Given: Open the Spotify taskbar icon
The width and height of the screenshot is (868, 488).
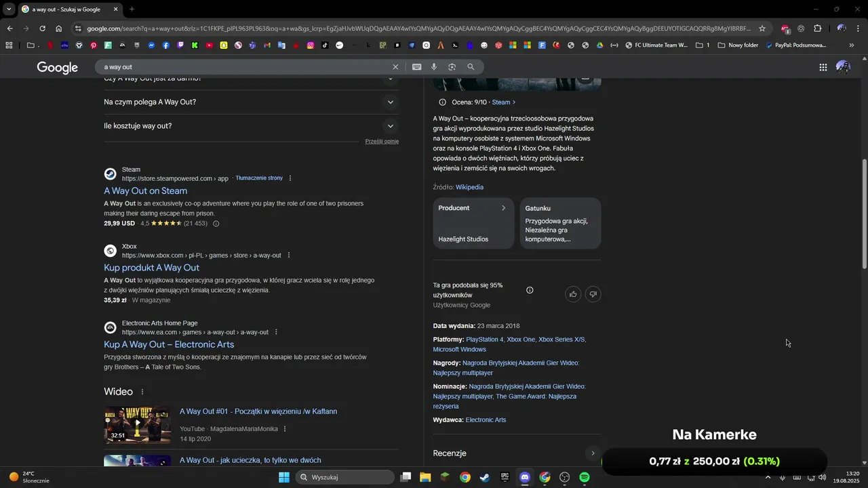Looking at the screenshot, I should pyautogui.click(x=585, y=477).
